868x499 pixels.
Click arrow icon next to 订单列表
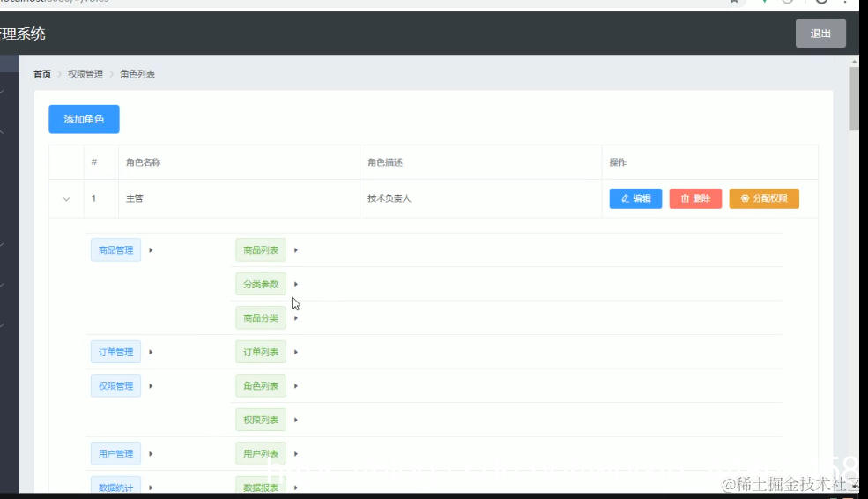295,353
